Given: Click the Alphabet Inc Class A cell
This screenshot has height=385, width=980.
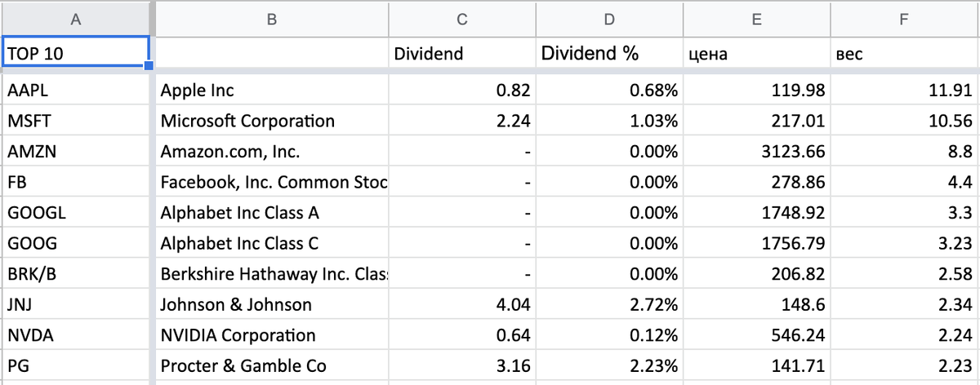Looking at the screenshot, I should point(271,213).
